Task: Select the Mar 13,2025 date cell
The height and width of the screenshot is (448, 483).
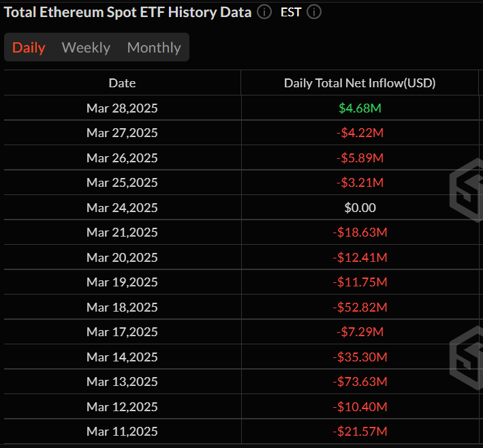Action: [122, 382]
